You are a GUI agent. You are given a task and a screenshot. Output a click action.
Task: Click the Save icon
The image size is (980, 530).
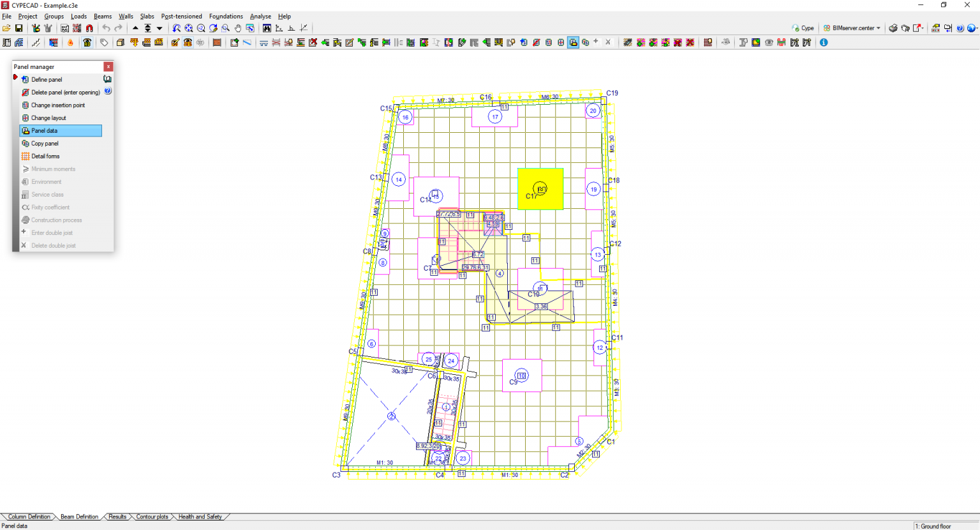pos(19,28)
